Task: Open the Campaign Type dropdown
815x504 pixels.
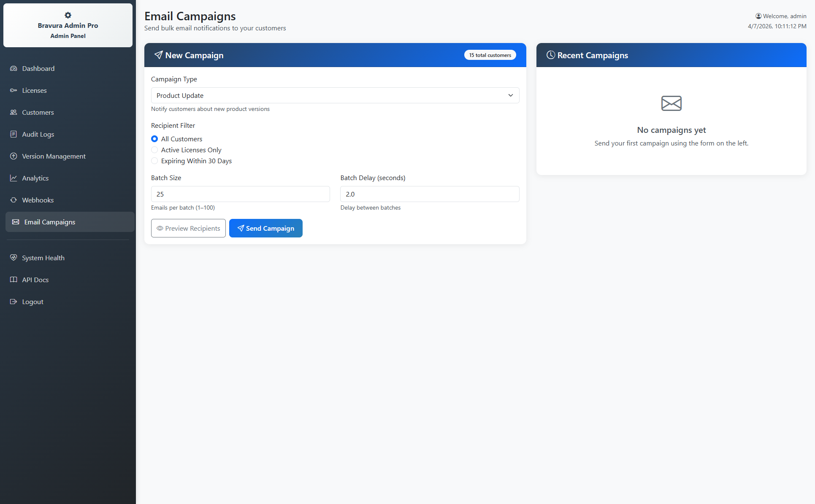Action: click(x=335, y=95)
